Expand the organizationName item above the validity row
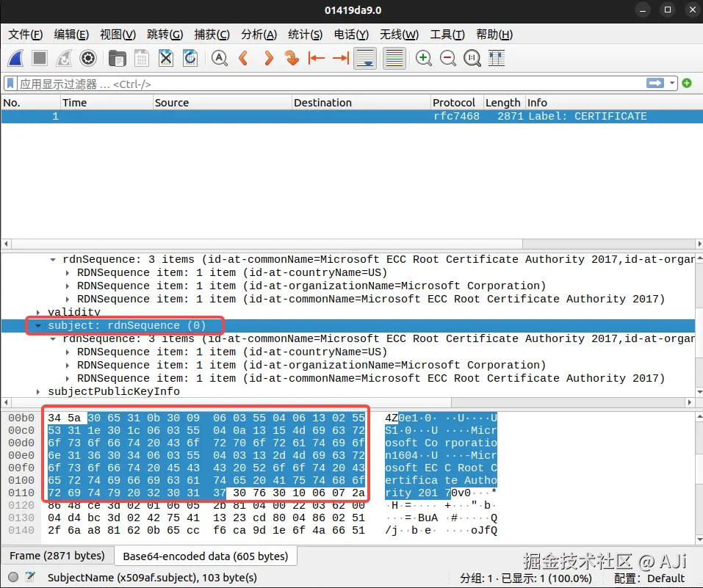 click(x=68, y=286)
